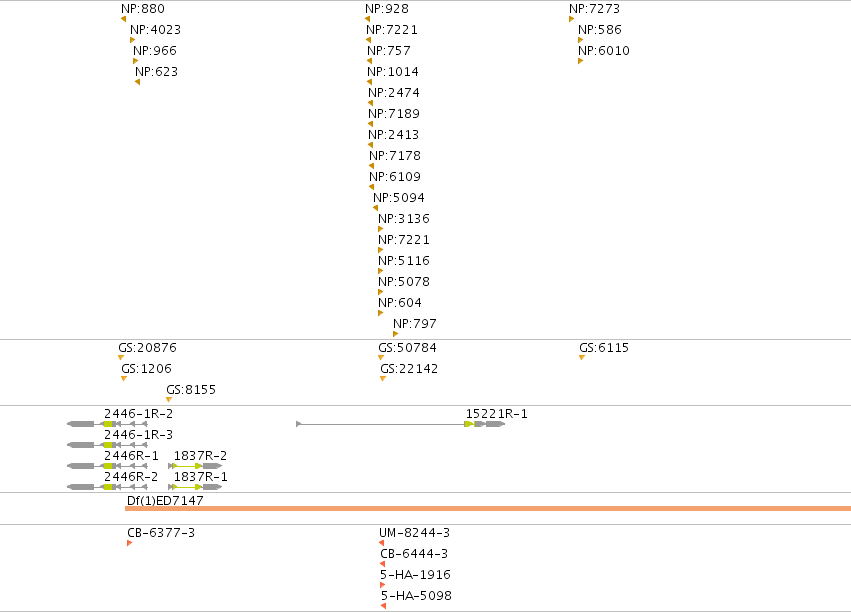The width and height of the screenshot is (851, 612).
Task: Click the NP:5116 insertion label
Action: pyautogui.click(x=404, y=260)
